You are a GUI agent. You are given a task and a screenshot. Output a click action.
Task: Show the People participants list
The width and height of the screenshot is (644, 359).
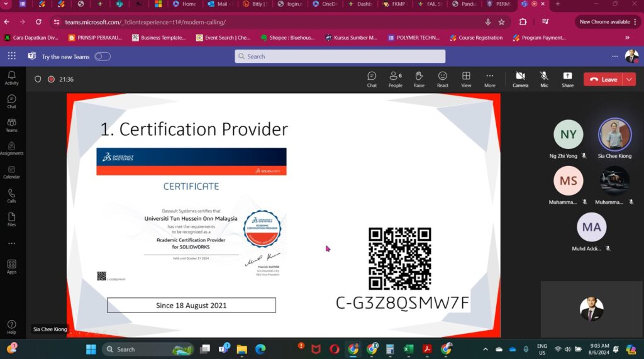396,79
